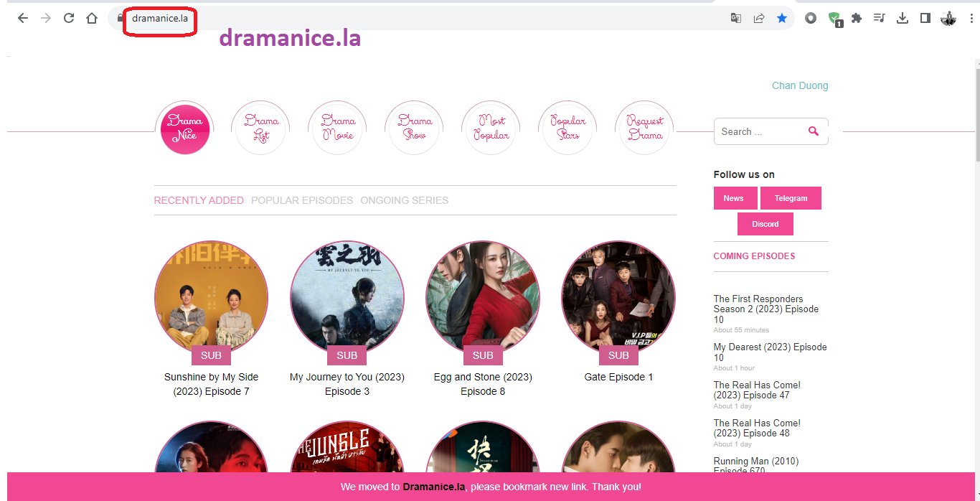Open My Dearest (2023) Episode 10 link
The height and width of the screenshot is (501, 980).
pos(770,352)
